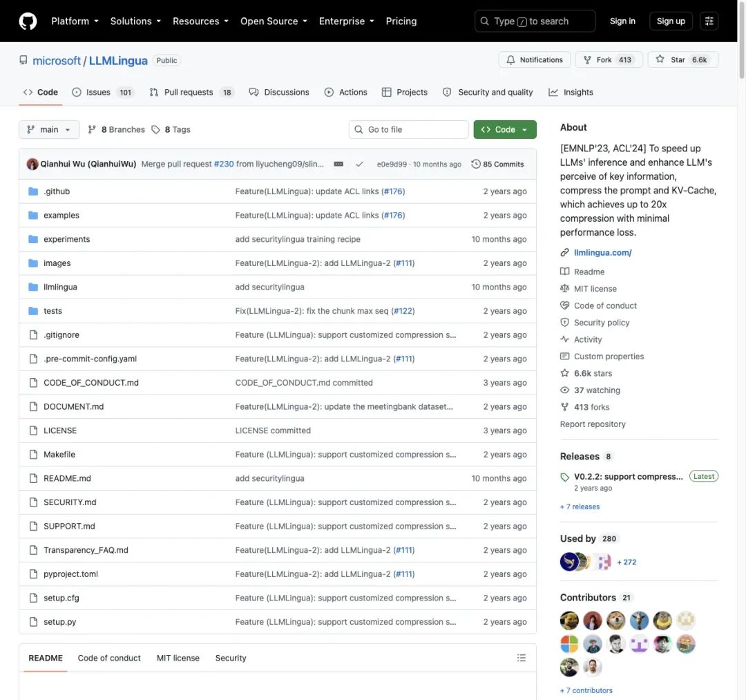Click Qianhui Wu's commit author avatar

(x=32, y=164)
